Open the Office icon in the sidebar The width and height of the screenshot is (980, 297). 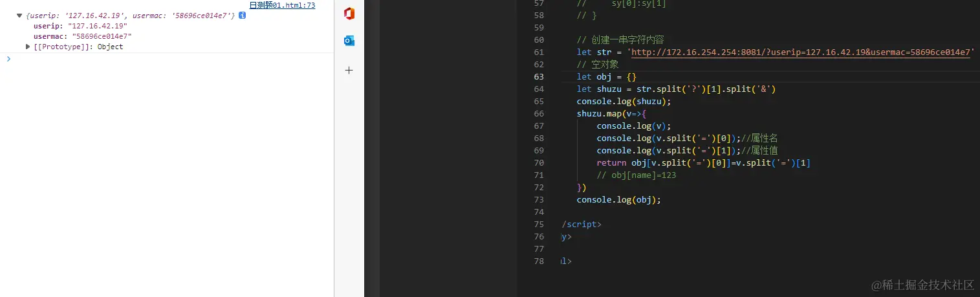click(x=349, y=14)
